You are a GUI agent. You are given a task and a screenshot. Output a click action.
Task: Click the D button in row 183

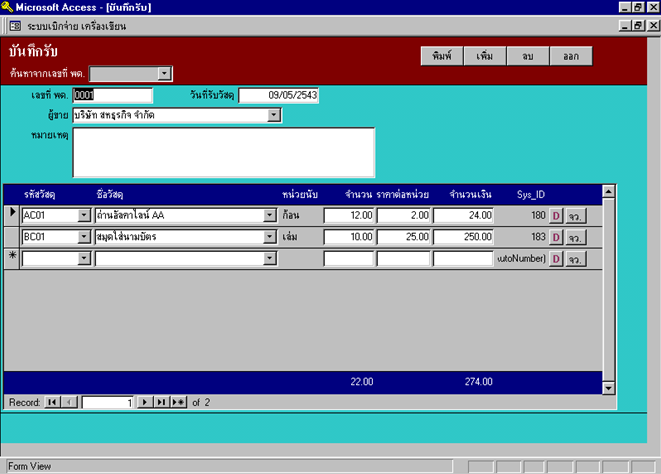tap(556, 237)
